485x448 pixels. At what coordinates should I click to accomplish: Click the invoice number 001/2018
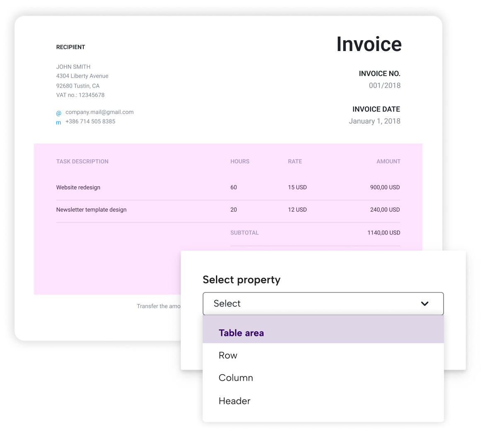click(384, 85)
